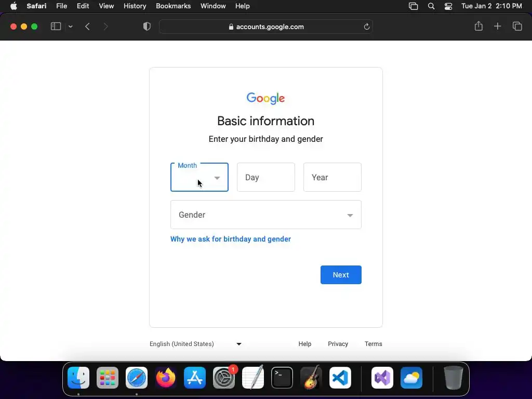532x399 pixels.
Task: Open Finder from the Dock
Action: [x=78, y=378]
